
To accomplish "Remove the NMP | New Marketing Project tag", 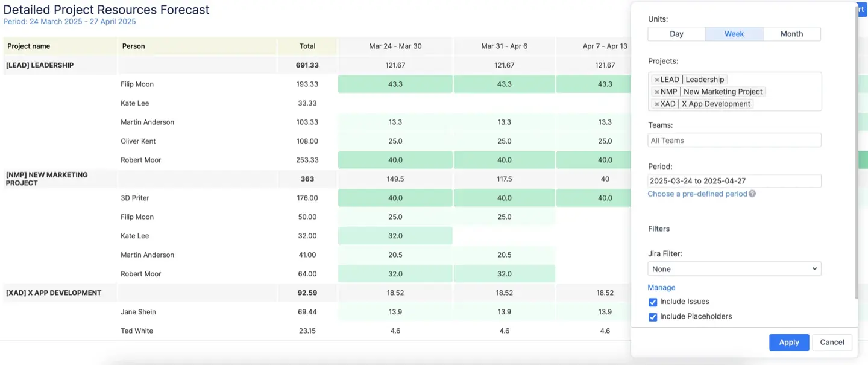I will coord(656,91).
